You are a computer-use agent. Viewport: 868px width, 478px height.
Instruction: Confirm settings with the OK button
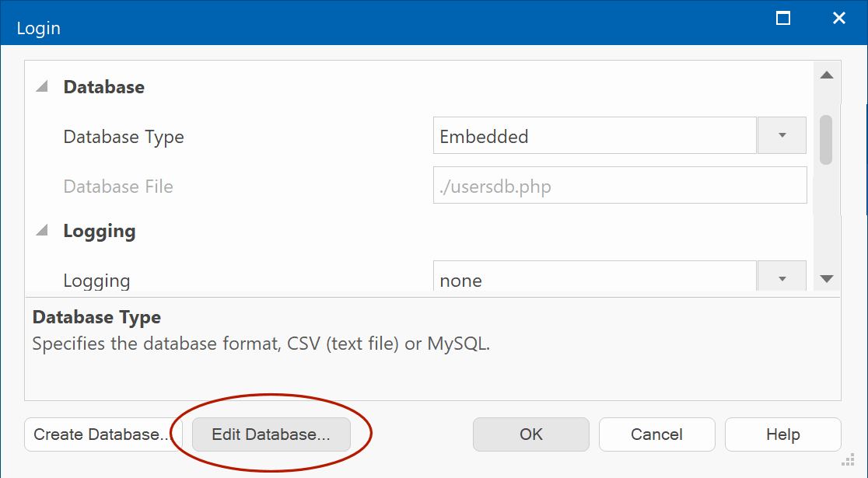(x=531, y=434)
